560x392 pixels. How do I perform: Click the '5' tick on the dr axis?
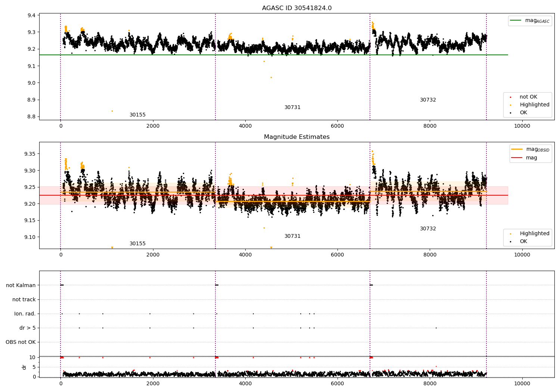coord(34,367)
